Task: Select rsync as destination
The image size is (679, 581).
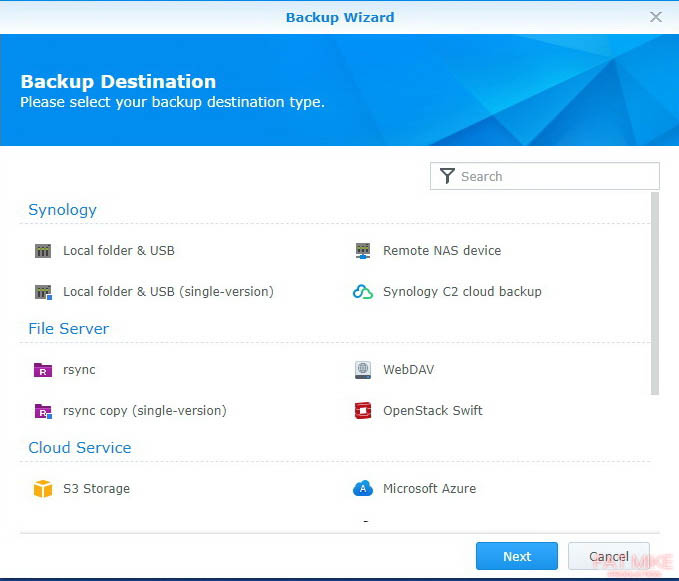Action: tap(79, 370)
